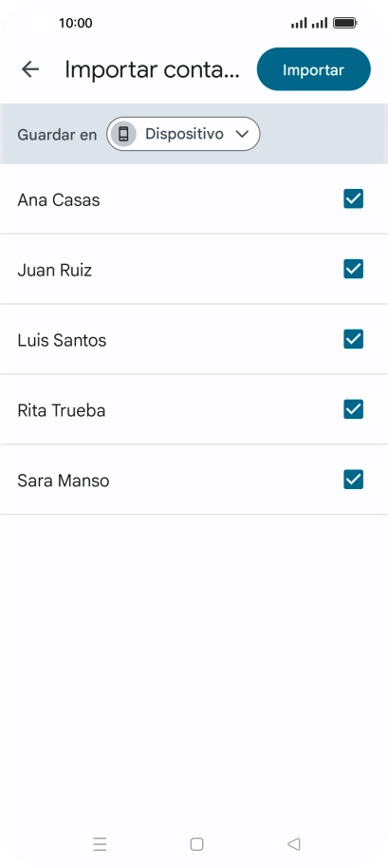This screenshot has height=868, width=388.
Task: Uncheck the Ana Casas checkbox
Action: [354, 198]
